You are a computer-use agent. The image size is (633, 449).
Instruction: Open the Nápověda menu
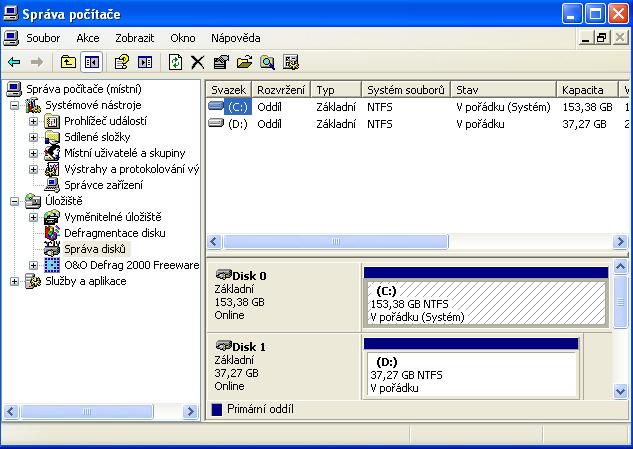(x=235, y=38)
